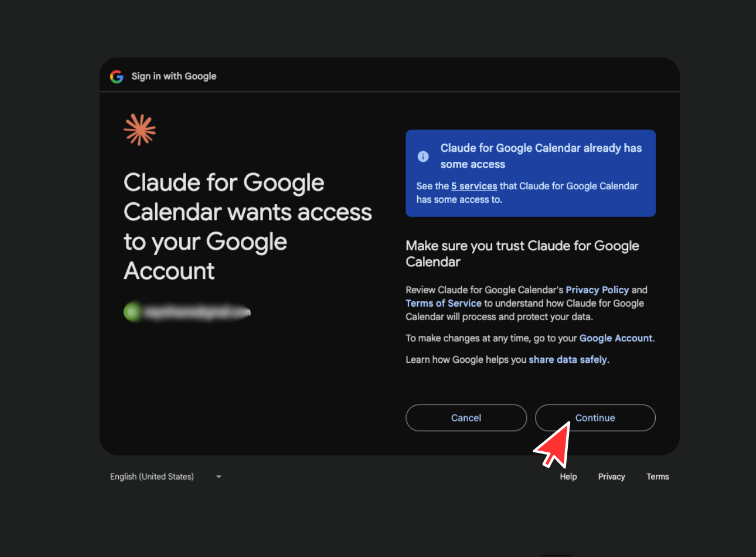Screen dimensions: 756x557
Task: Click the Google G logo icon
Action: [116, 76]
